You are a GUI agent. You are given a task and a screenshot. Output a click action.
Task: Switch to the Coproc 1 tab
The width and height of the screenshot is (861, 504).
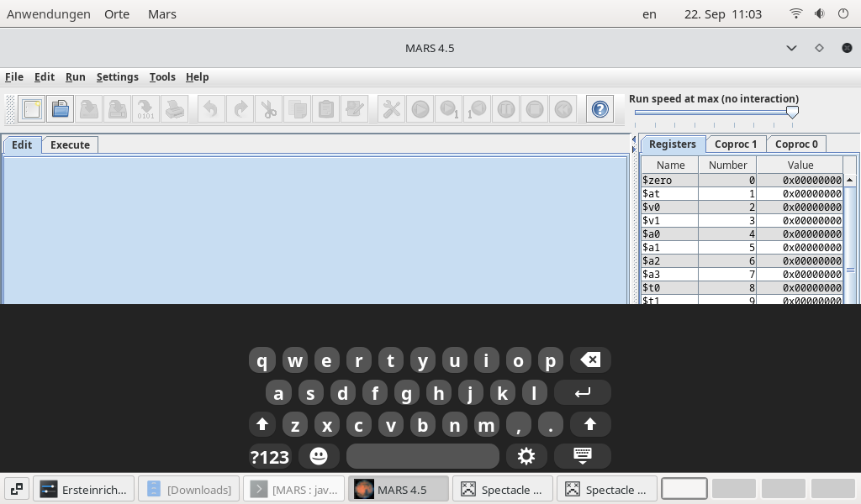pyautogui.click(x=735, y=144)
